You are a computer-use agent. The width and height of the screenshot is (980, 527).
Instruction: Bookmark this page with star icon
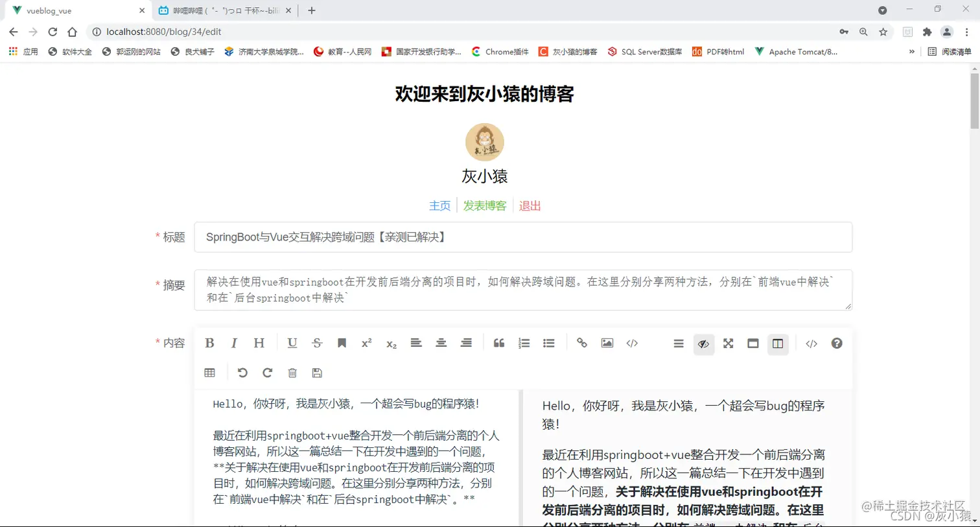pos(883,32)
